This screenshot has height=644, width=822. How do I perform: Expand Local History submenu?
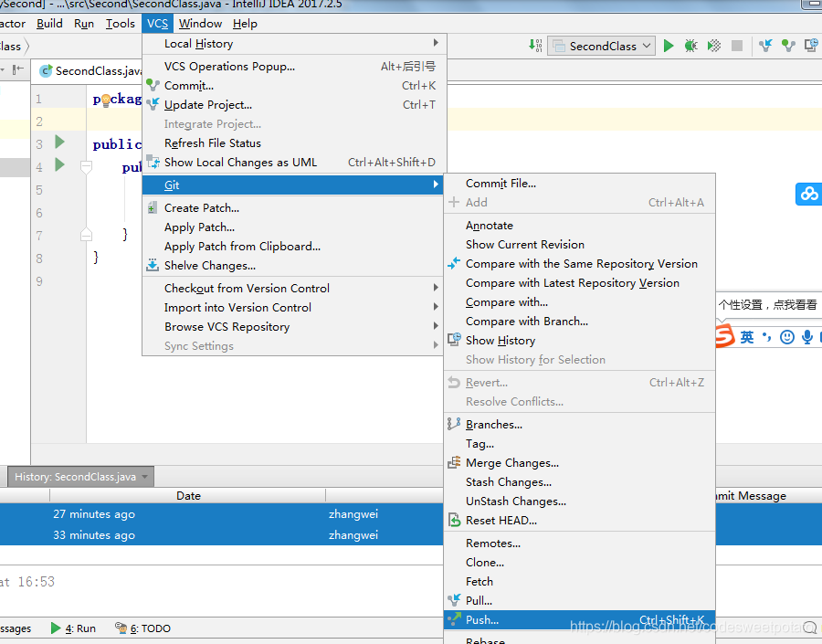(x=294, y=44)
